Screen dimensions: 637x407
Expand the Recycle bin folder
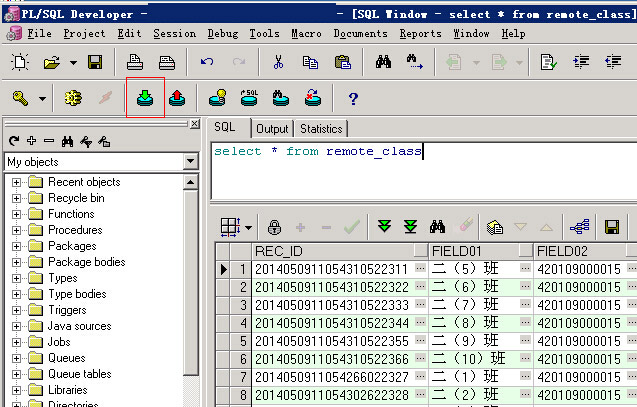point(16,198)
